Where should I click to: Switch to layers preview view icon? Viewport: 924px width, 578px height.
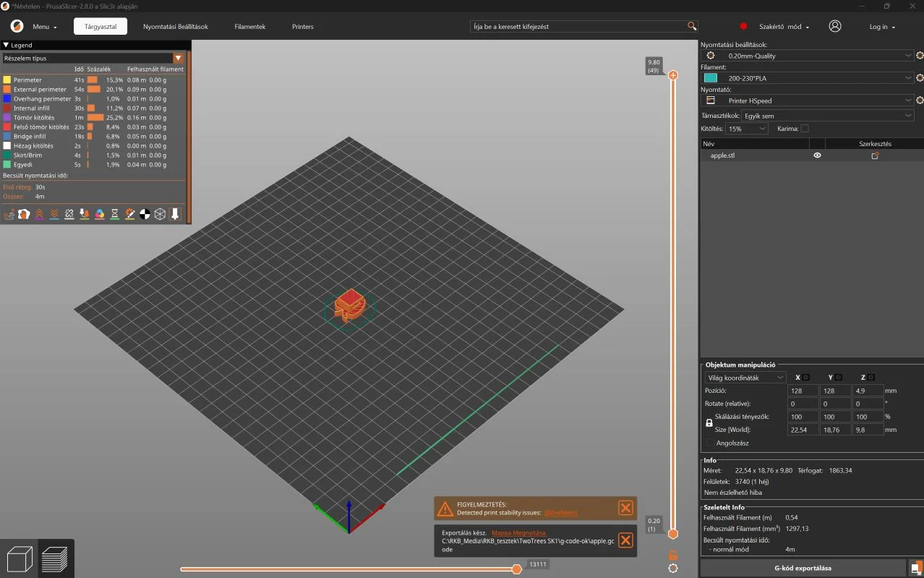[x=55, y=559]
